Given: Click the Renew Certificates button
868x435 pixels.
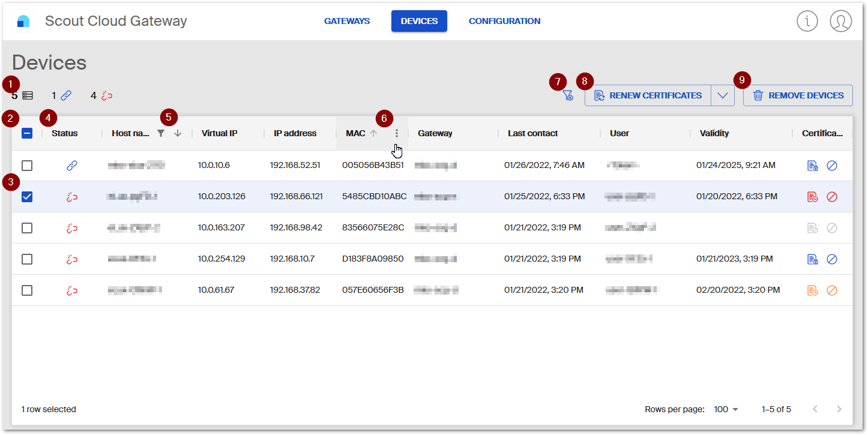Looking at the screenshot, I should (x=648, y=95).
